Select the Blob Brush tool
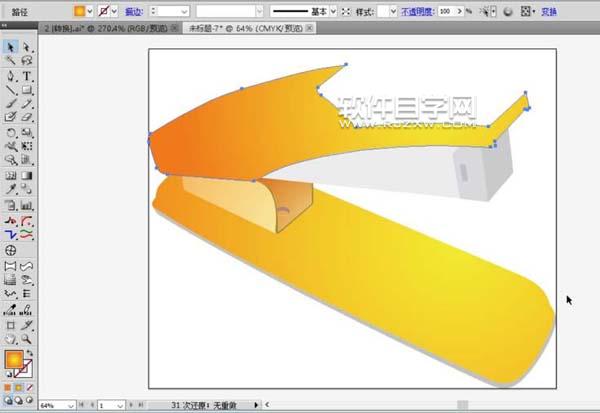This screenshot has height=413, width=600. point(10,117)
